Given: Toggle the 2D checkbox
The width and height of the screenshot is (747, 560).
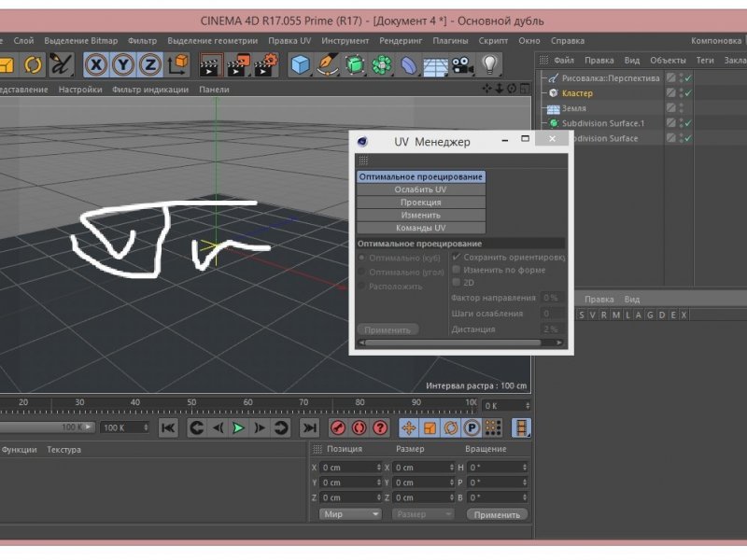Looking at the screenshot, I should (457, 283).
